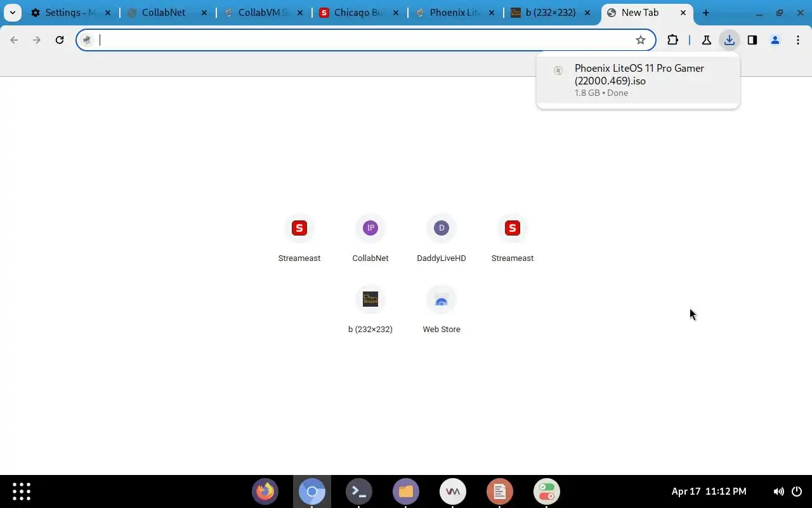Bookmark this tab with the star icon

pos(641,40)
